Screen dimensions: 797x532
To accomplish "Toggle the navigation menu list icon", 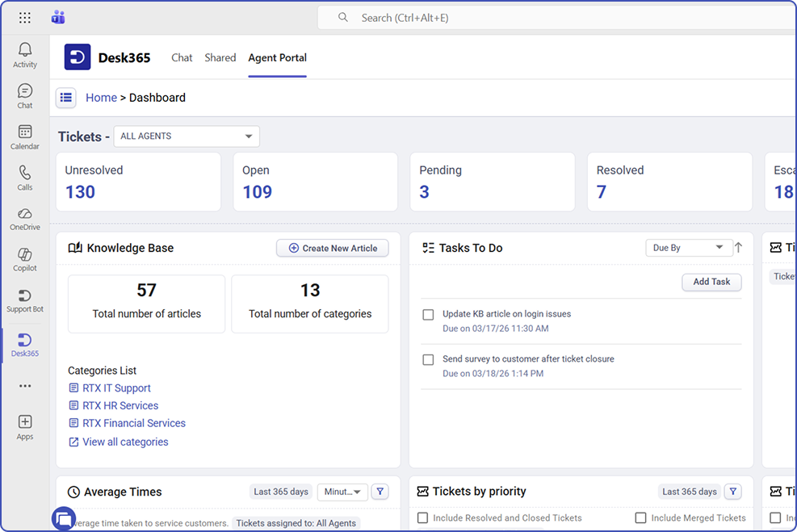I will pos(66,97).
